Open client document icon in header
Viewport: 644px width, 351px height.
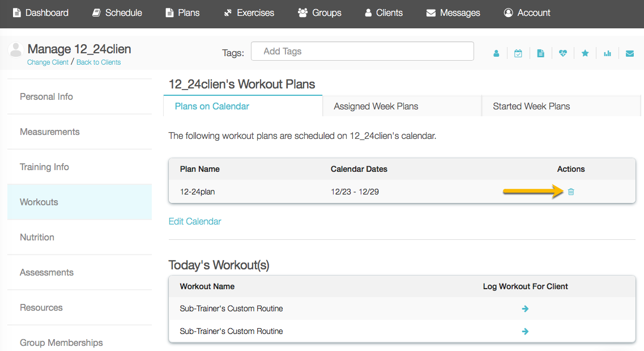(540, 53)
